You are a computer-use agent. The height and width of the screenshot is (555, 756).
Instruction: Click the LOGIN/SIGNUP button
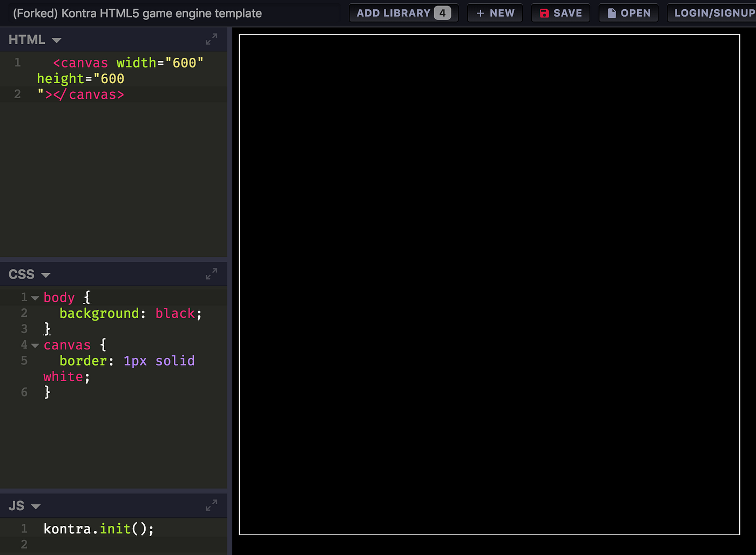coord(712,13)
